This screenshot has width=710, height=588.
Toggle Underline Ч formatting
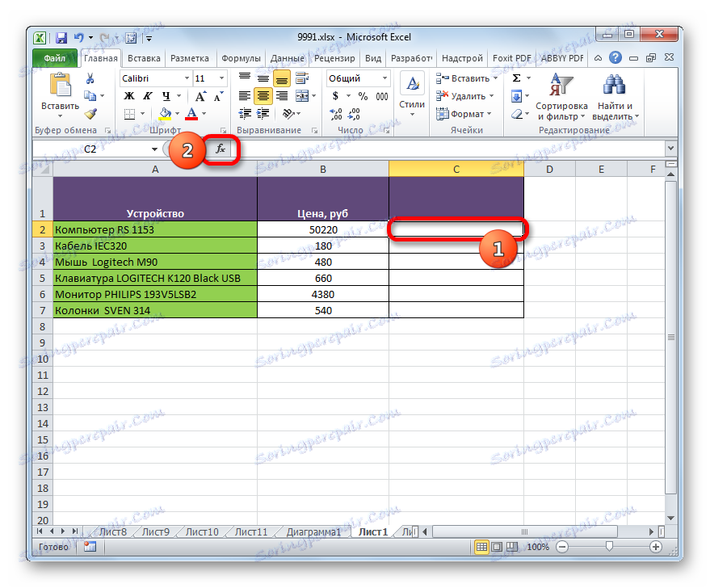pyautogui.click(x=166, y=96)
